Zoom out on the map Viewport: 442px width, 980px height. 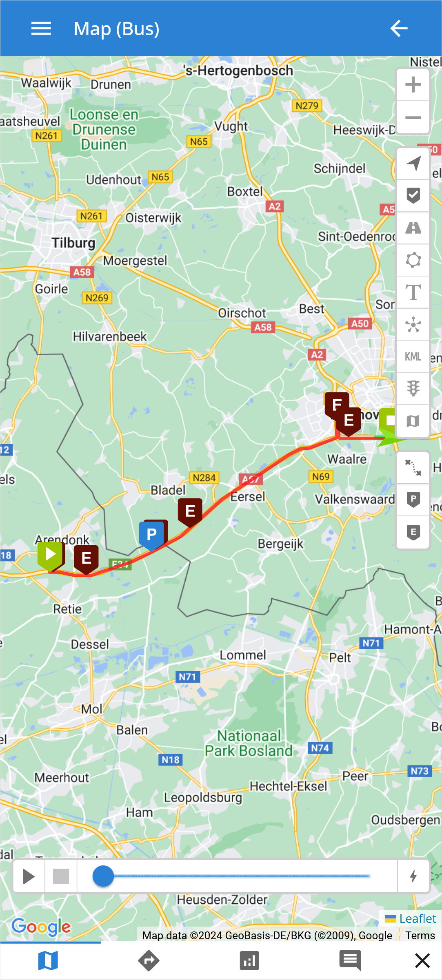point(413,117)
